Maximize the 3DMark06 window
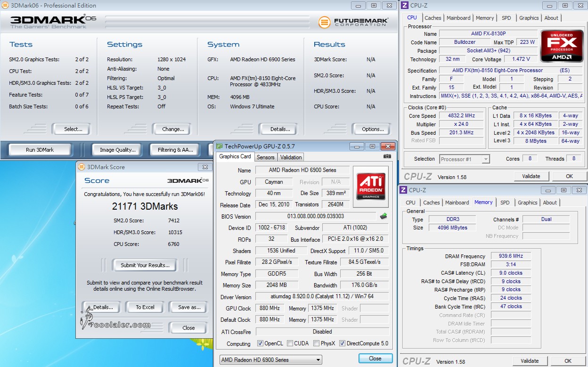This screenshot has width=588, height=367. click(x=374, y=6)
